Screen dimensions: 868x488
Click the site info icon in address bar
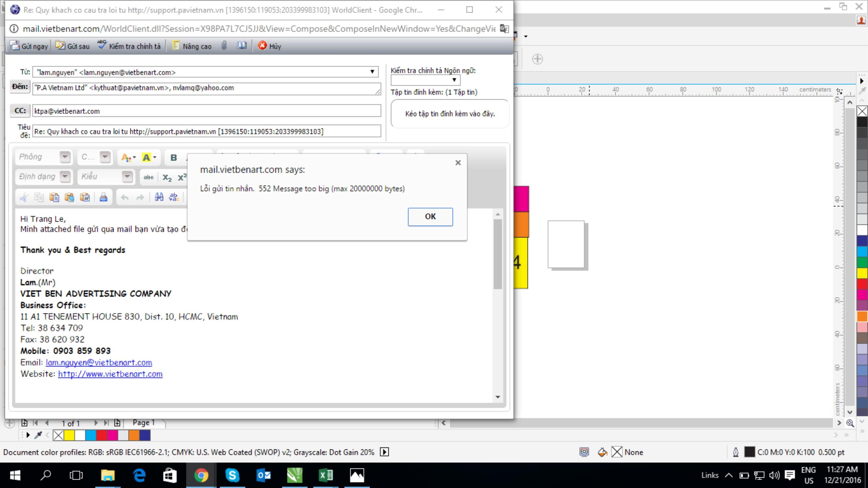14,29
